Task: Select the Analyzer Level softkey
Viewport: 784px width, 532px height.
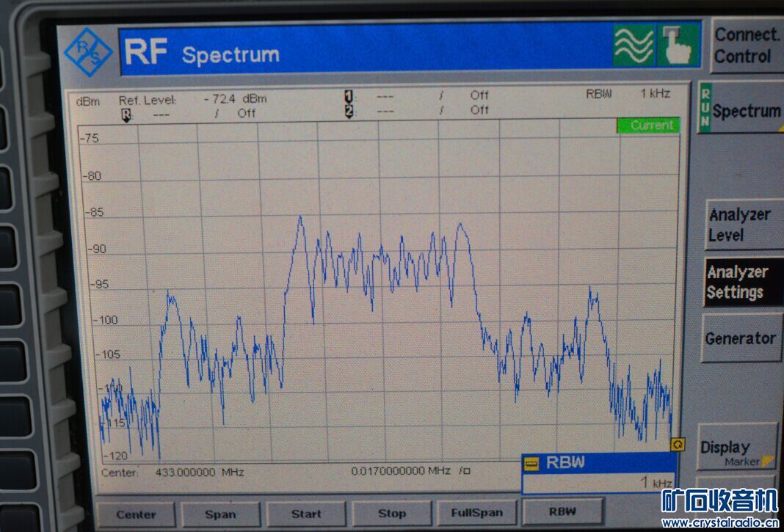Action: [744, 225]
